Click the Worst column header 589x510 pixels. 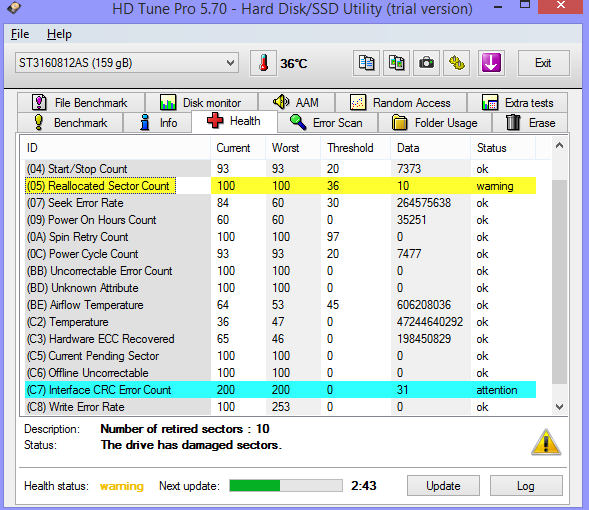[293, 148]
